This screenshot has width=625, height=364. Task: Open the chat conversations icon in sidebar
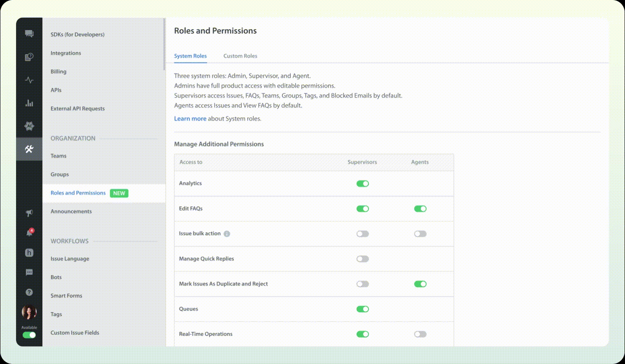(29, 34)
